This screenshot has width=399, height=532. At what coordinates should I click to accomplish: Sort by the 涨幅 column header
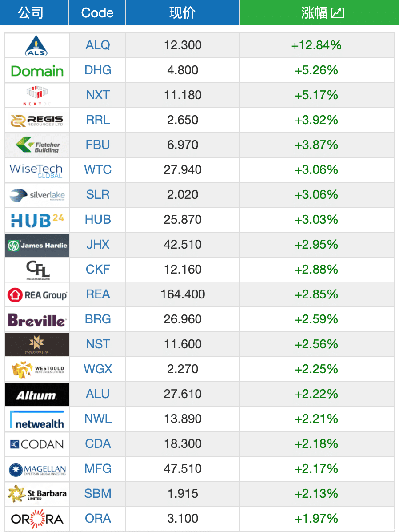pyautogui.click(x=319, y=12)
